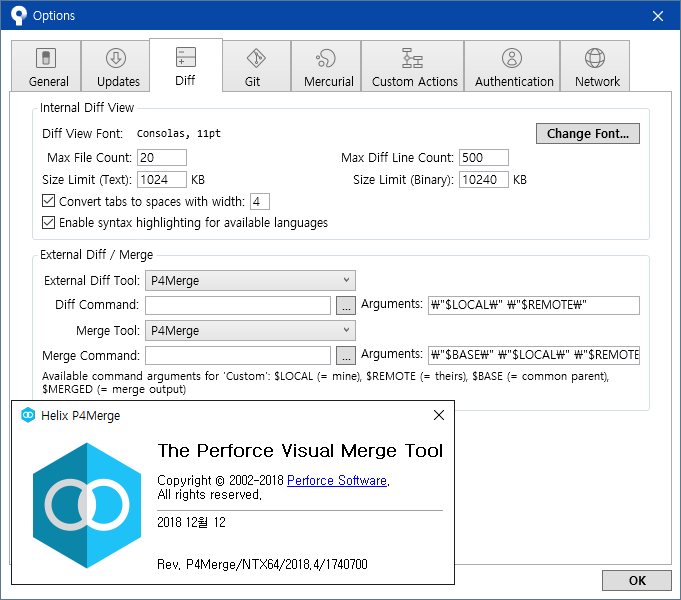Viewport: 681px width, 600px height.
Task: Browse for Merge Command with ellipsis button
Action: (346, 355)
